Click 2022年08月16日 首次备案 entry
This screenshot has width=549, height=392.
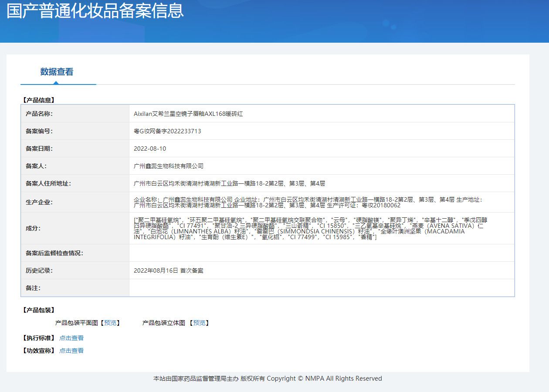(x=169, y=270)
